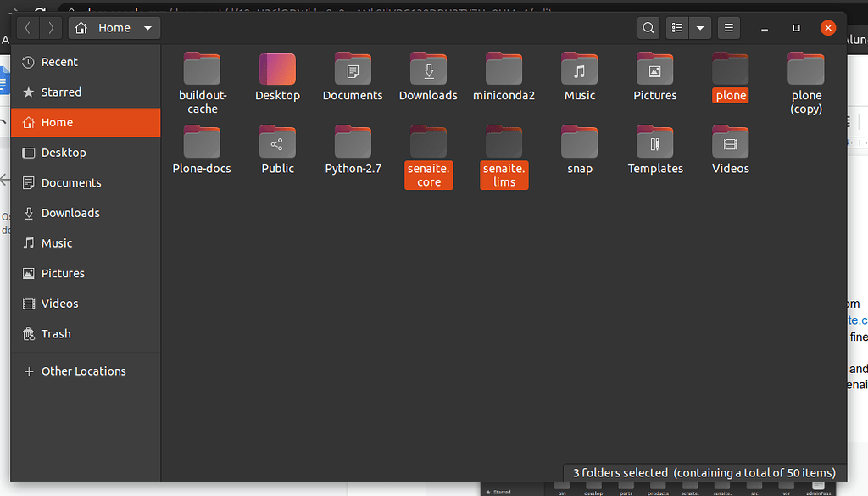Open Downloads in the sidebar

pyautogui.click(x=70, y=213)
